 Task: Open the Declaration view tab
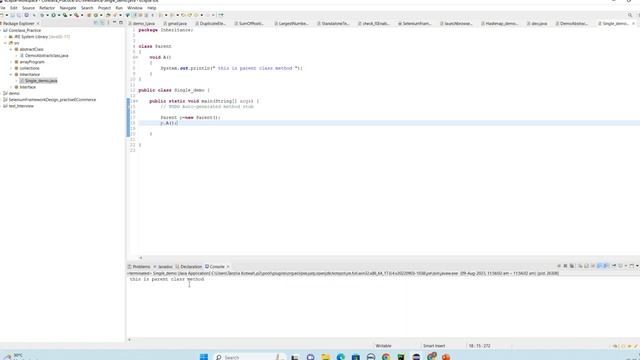pyautogui.click(x=189, y=267)
